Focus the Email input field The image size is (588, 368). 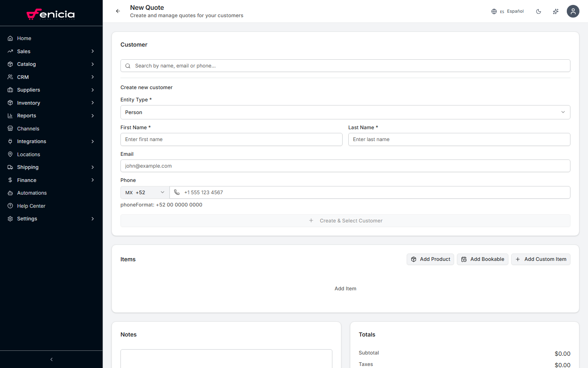coord(345,166)
